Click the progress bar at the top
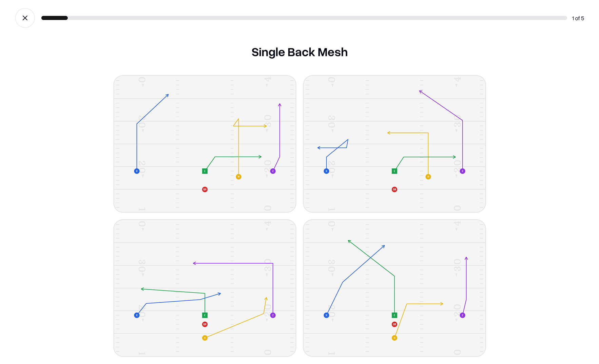The height and width of the screenshot is (364, 599). pos(304,18)
